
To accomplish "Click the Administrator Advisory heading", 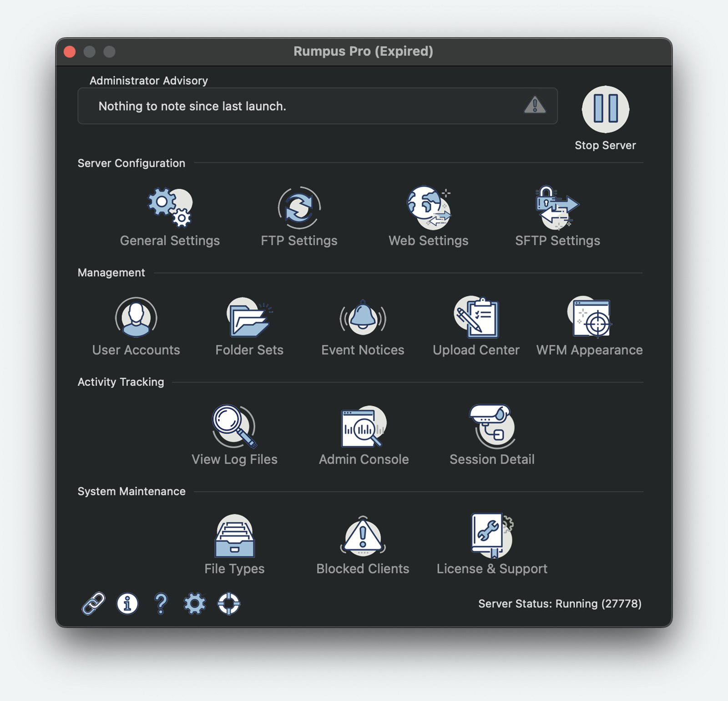I will [x=148, y=81].
